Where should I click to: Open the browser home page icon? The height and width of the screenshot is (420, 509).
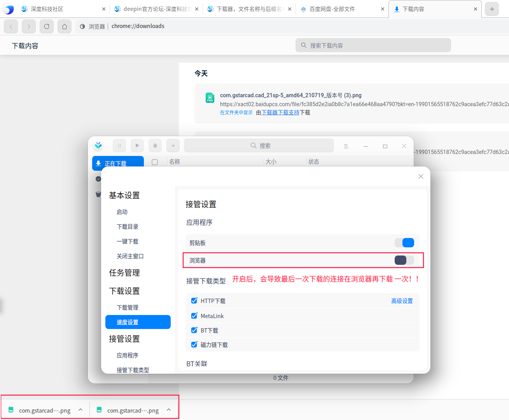(x=65, y=26)
